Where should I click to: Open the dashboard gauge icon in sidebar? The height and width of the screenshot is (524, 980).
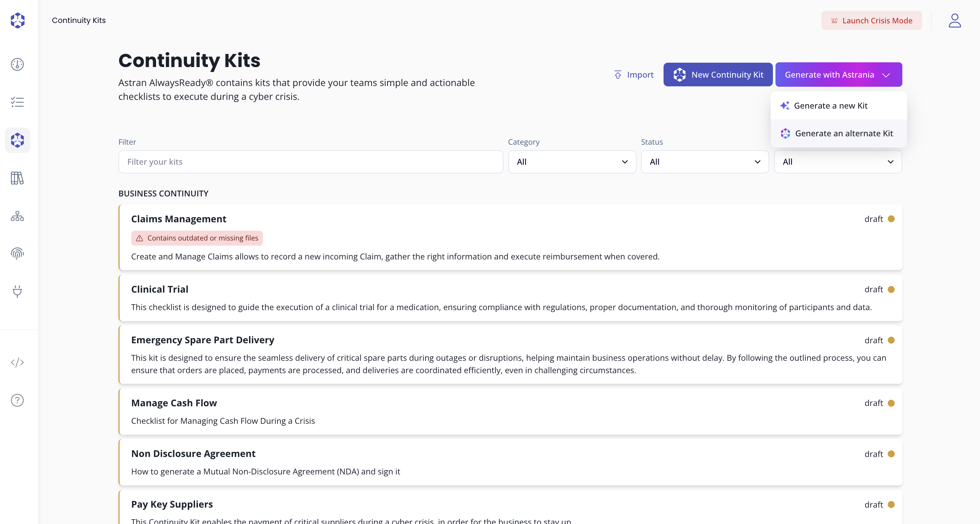click(17, 64)
